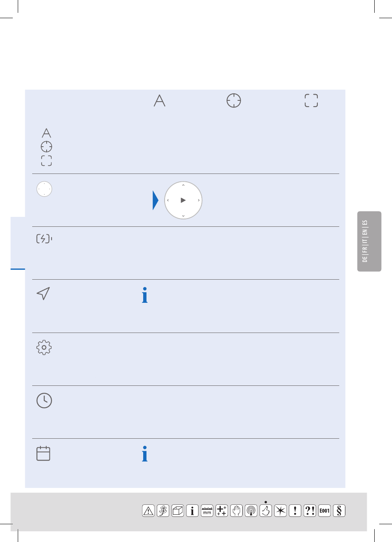Click the up chevron on the large control pad
Image resolution: width=392 pixels, height=542 pixels.
tap(183, 185)
